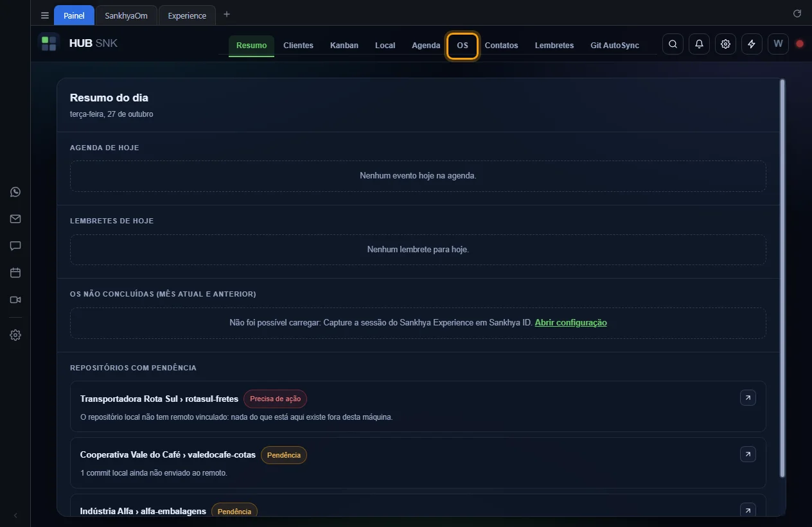The width and height of the screenshot is (812, 527).
Task: Open the Kanban tab
Action: click(x=344, y=46)
